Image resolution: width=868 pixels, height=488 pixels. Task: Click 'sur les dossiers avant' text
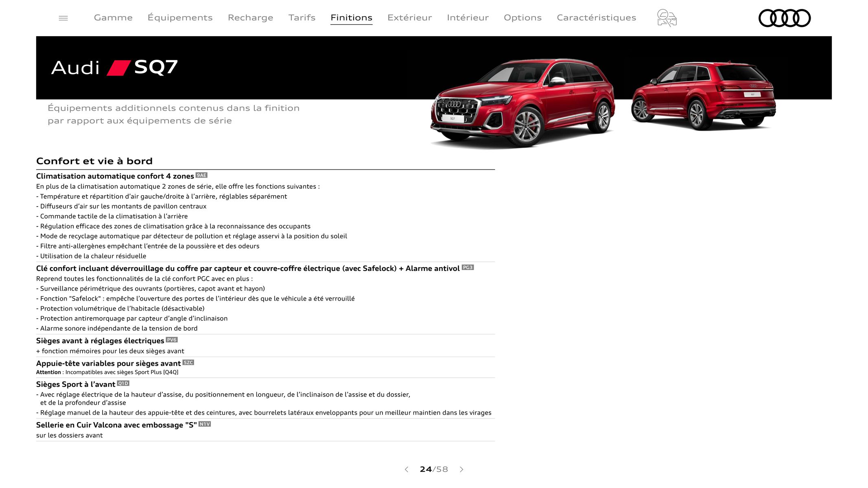(x=69, y=435)
